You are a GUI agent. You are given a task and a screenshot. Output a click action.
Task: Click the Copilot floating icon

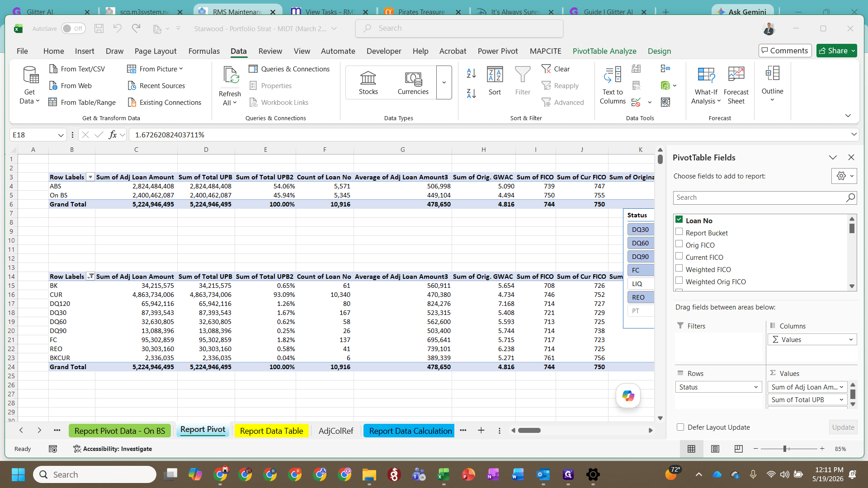point(628,396)
